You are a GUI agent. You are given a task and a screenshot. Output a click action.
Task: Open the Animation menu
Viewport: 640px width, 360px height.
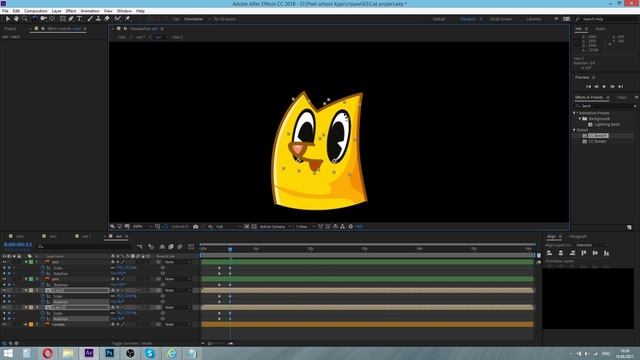(90, 11)
